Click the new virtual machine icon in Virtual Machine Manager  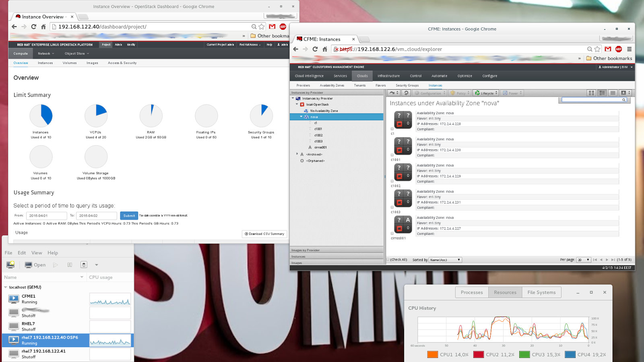pos(10,265)
